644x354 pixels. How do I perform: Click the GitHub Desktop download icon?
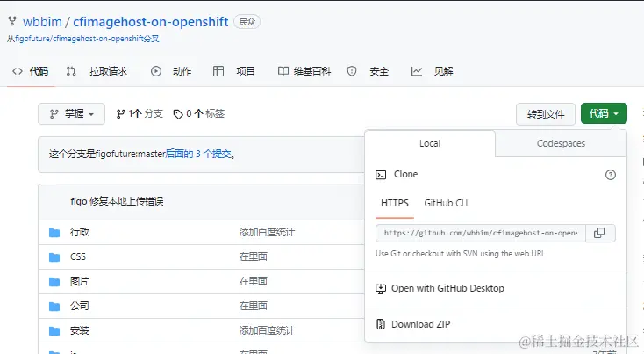point(381,289)
